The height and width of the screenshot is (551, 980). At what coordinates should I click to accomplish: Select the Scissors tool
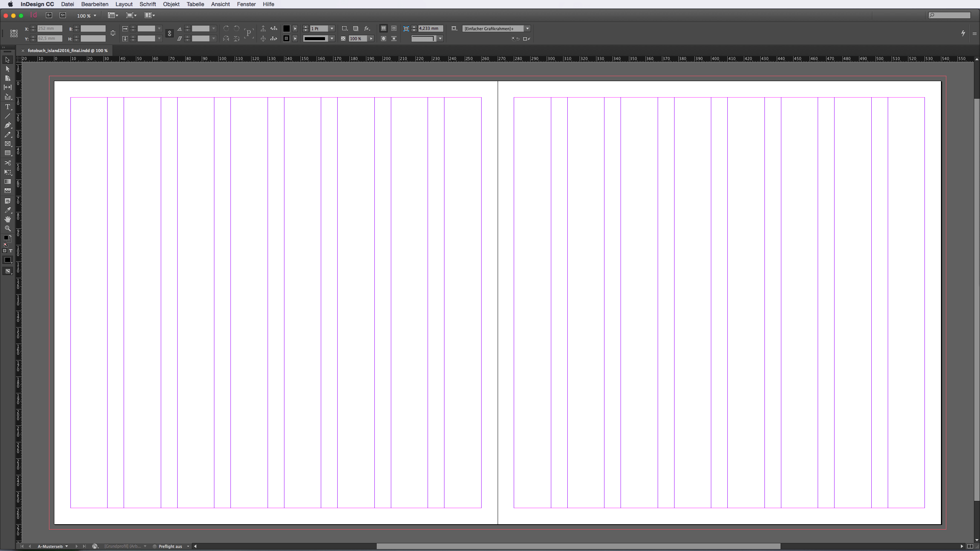[7, 163]
